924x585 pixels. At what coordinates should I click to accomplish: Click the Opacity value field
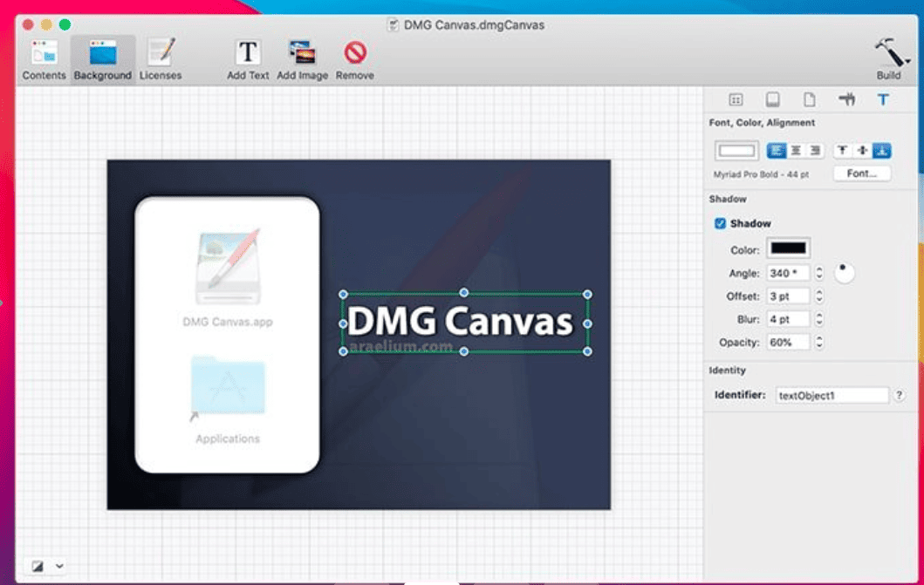[x=788, y=342]
